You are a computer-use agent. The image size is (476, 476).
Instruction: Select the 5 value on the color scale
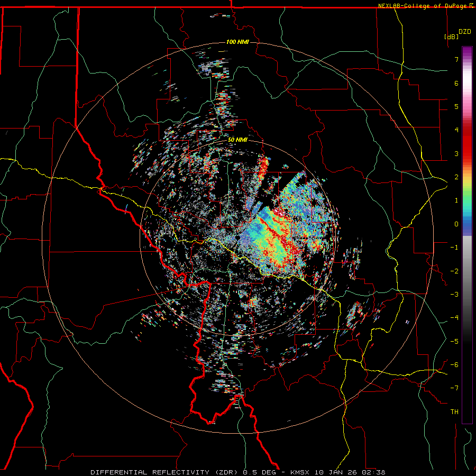(x=456, y=106)
